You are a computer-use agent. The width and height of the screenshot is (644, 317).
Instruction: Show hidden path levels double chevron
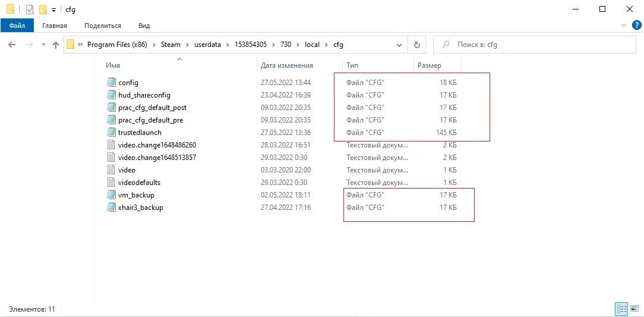click(81, 45)
